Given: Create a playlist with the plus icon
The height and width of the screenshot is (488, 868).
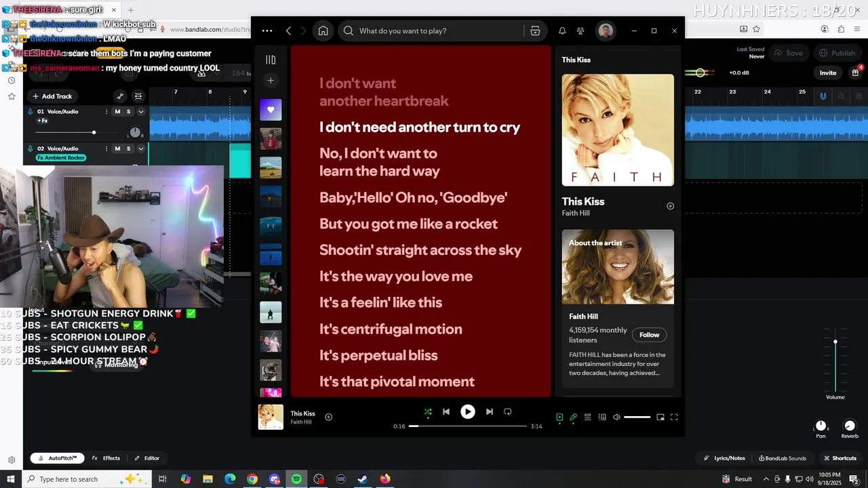Looking at the screenshot, I should coord(271,81).
